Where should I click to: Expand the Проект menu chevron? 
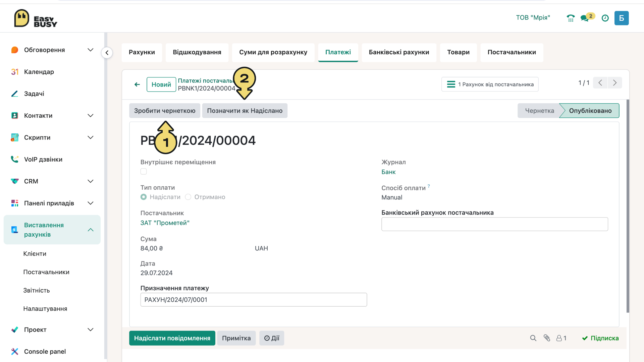[91, 330]
